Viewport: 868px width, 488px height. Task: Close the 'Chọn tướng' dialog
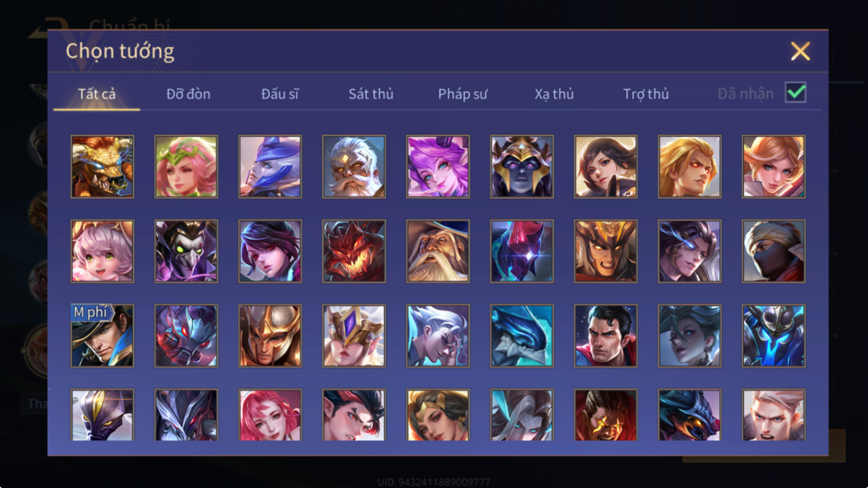point(800,51)
